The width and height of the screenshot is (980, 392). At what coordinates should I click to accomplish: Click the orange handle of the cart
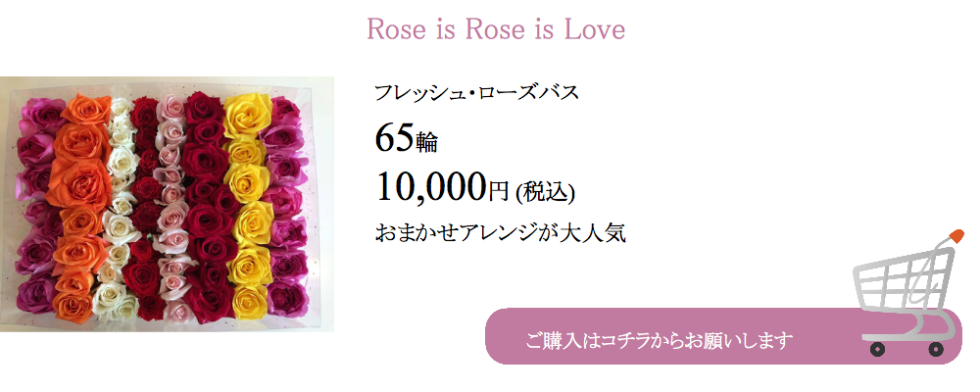tap(955, 236)
